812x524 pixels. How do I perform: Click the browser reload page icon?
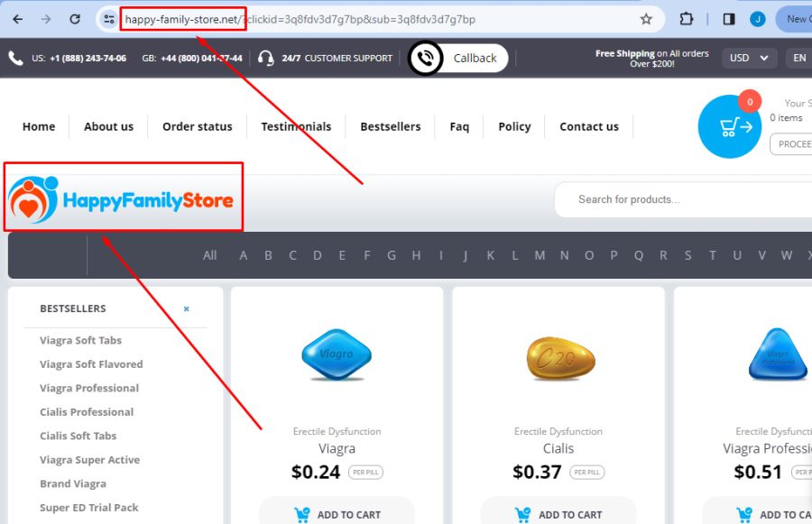76,19
